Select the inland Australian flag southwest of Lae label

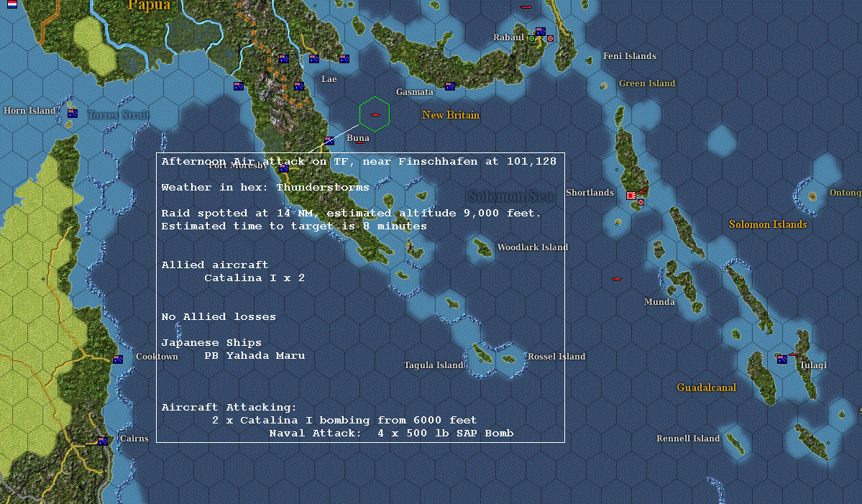click(x=299, y=86)
